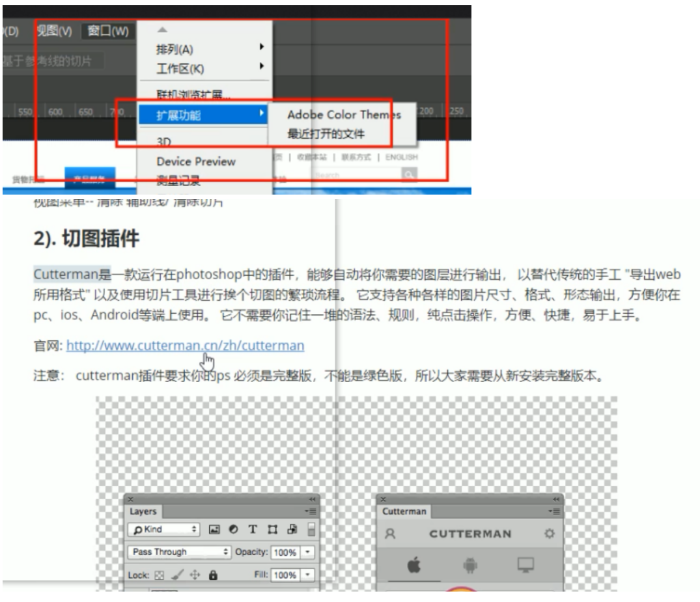The image size is (700, 602).
Task: Click the Cutterman user account icon
Action: [x=390, y=534]
